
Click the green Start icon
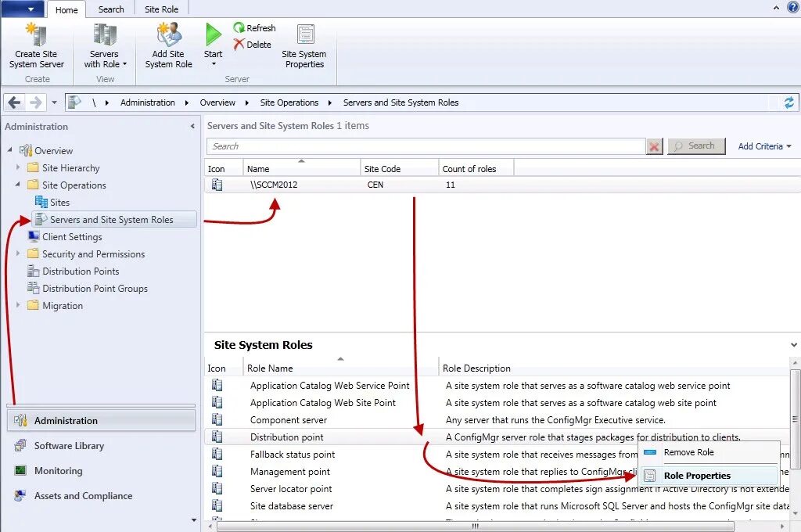pos(213,34)
